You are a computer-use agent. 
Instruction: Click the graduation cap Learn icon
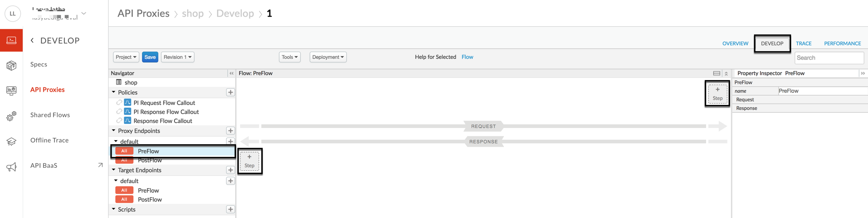11,142
